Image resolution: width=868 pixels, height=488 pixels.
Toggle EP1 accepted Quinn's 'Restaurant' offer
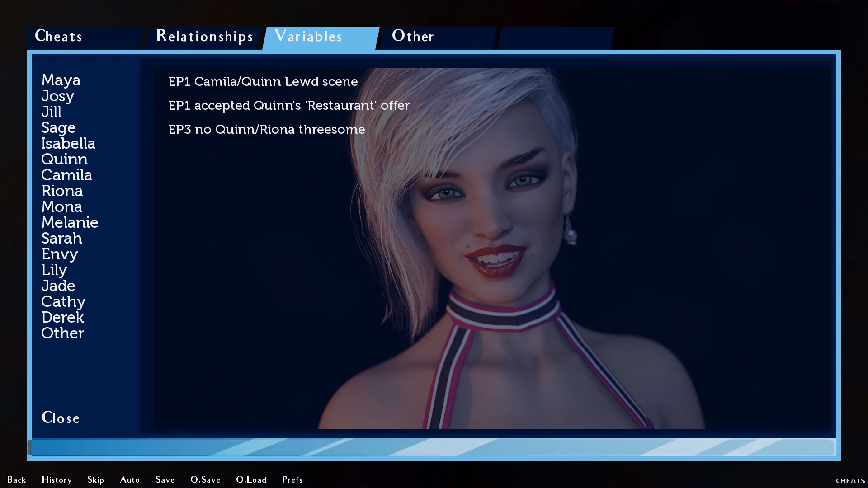[288, 105]
